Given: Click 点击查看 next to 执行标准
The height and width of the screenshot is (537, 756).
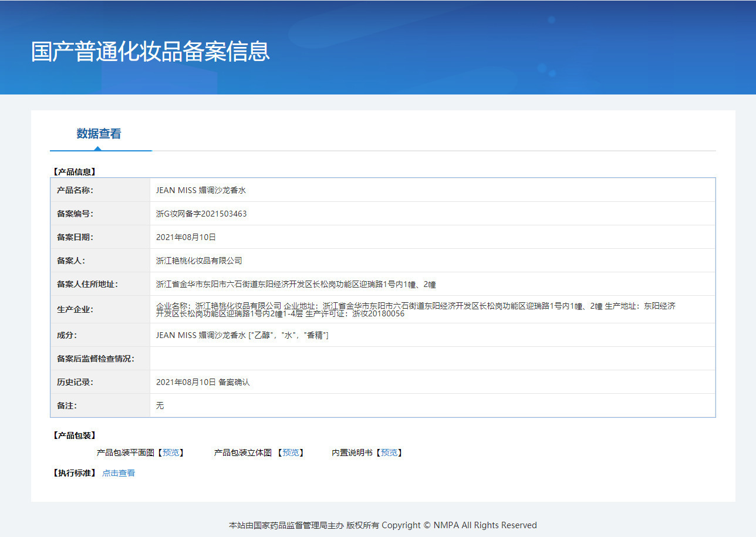Looking at the screenshot, I should 119,473.
